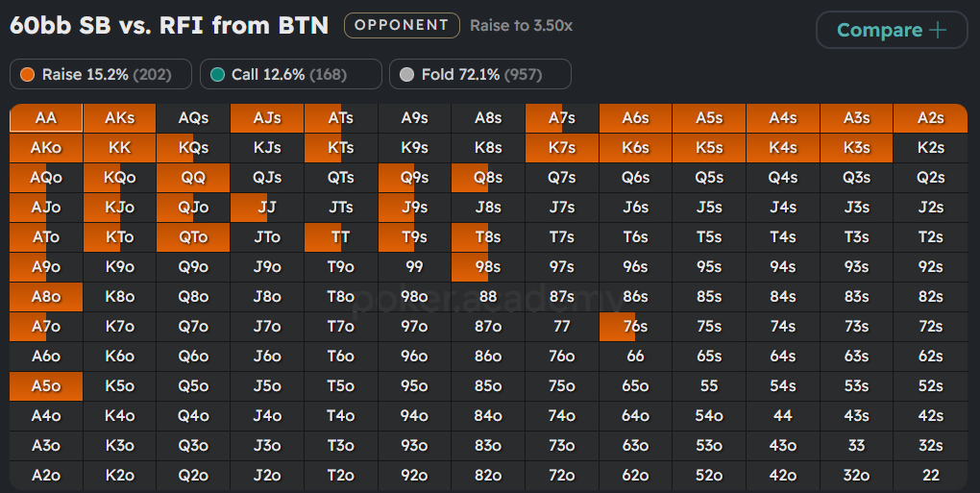Select the OPPONENT badge label
The width and height of the screenshot is (980, 493).
coord(402,26)
